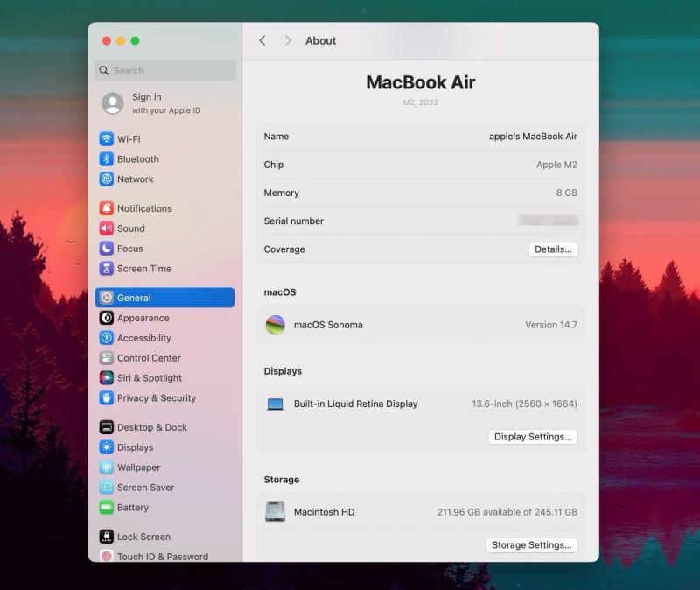Open Coverage Details button
This screenshot has width=700, height=590.
coord(553,249)
